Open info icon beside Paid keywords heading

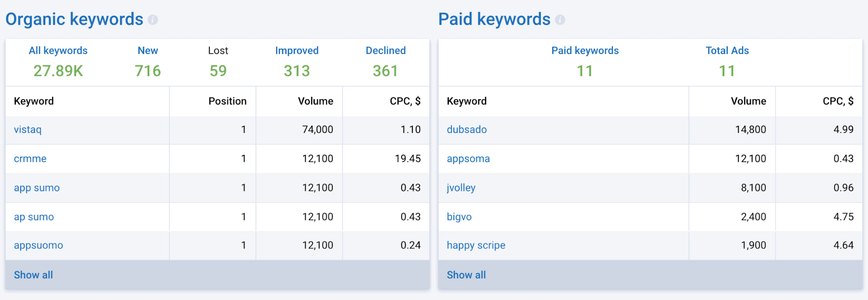[560, 20]
